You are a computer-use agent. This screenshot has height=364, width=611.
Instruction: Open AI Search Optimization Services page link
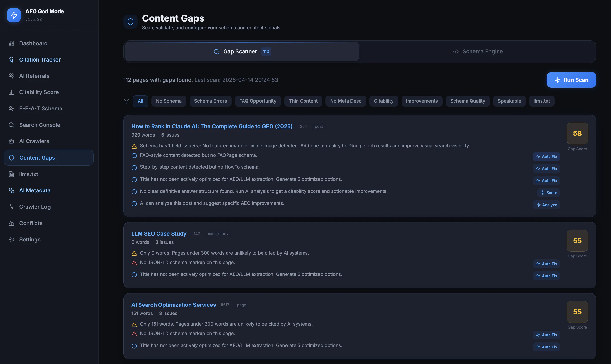(174, 305)
